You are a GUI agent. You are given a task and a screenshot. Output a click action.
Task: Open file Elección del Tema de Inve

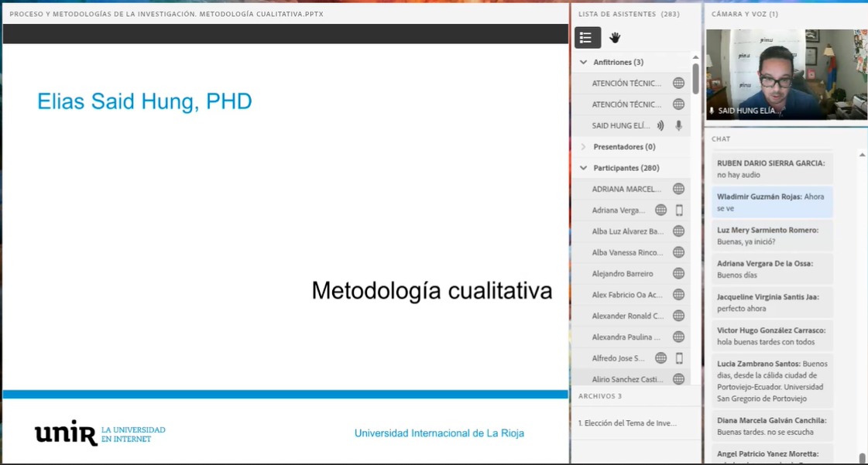[627, 423]
